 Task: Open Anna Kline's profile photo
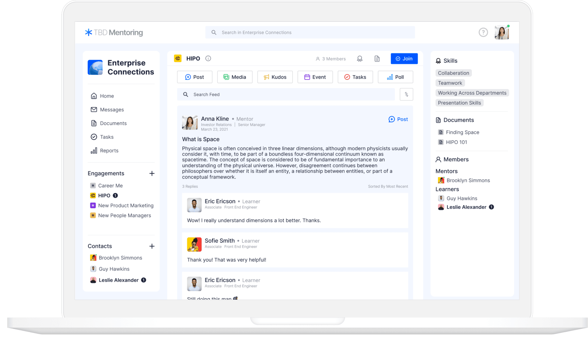(190, 123)
